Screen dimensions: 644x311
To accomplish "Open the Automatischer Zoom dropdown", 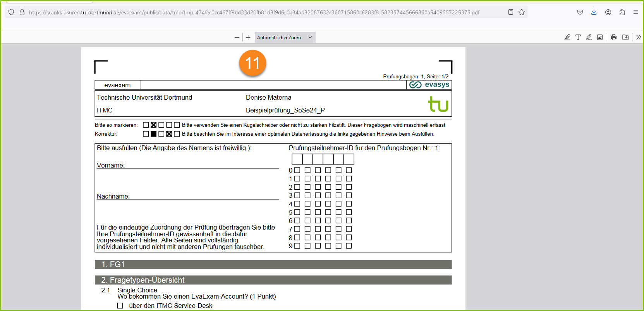I will (285, 38).
